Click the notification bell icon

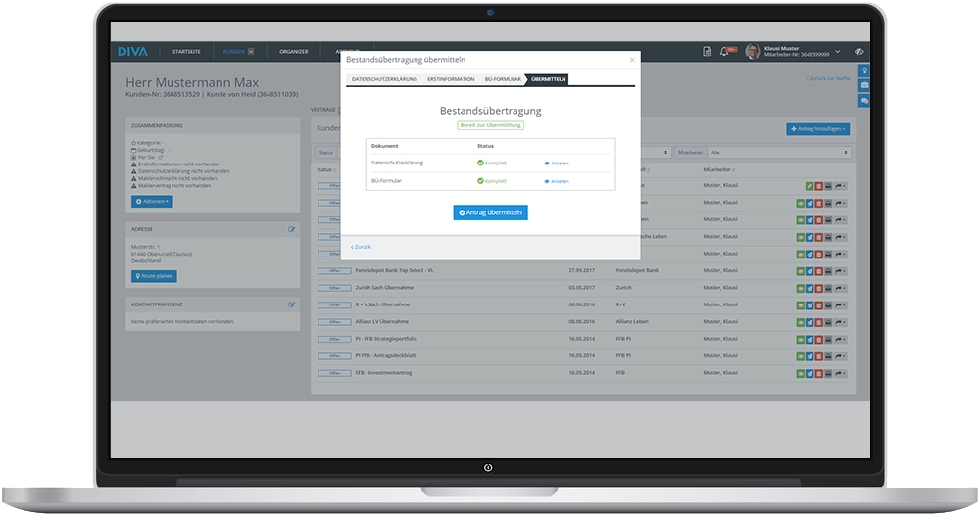point(725,51)
